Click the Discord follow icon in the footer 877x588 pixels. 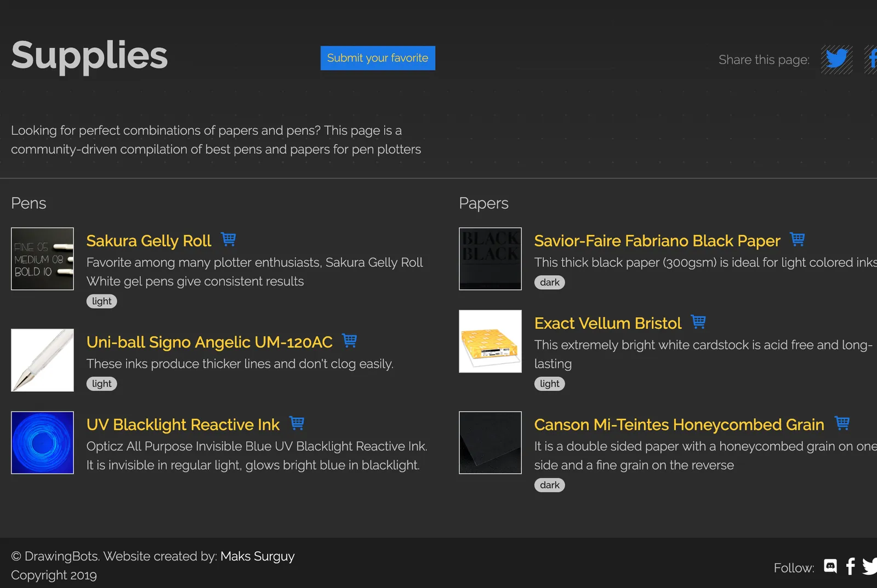point(830,566)
